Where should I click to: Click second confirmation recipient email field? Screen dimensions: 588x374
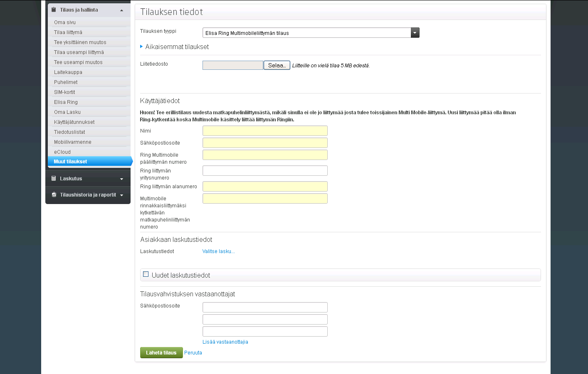(265, 320)
